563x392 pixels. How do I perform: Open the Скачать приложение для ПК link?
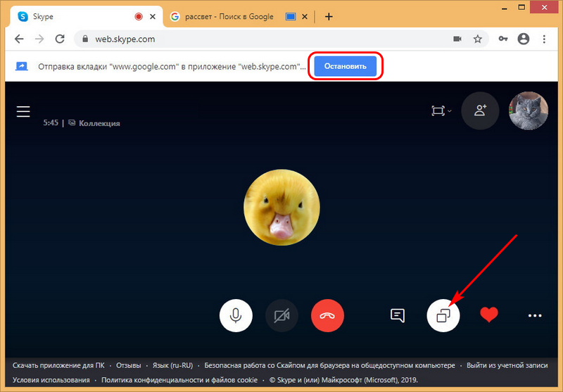point(58,365)
